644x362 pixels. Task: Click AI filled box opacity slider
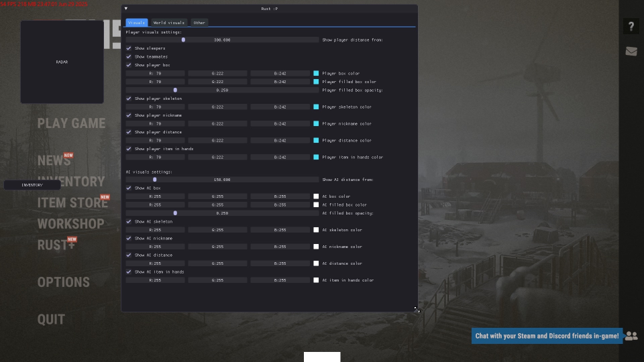point(222,213)
